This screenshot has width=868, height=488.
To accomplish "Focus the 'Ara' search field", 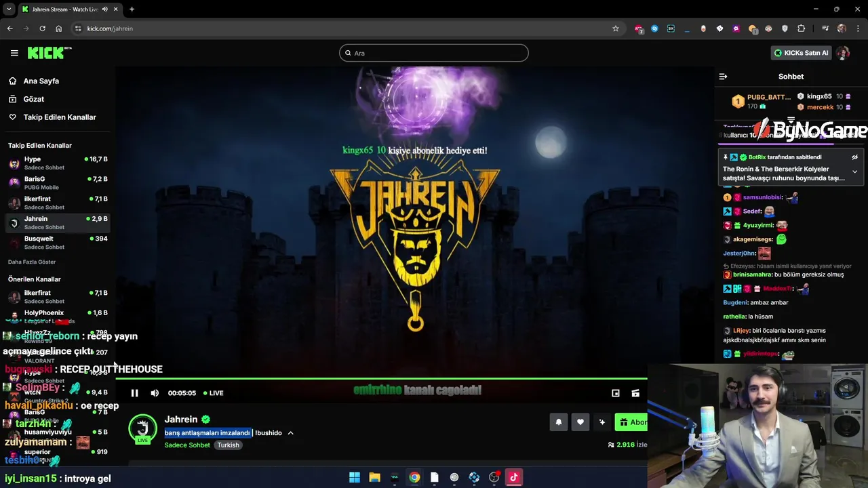I will 434,53.
